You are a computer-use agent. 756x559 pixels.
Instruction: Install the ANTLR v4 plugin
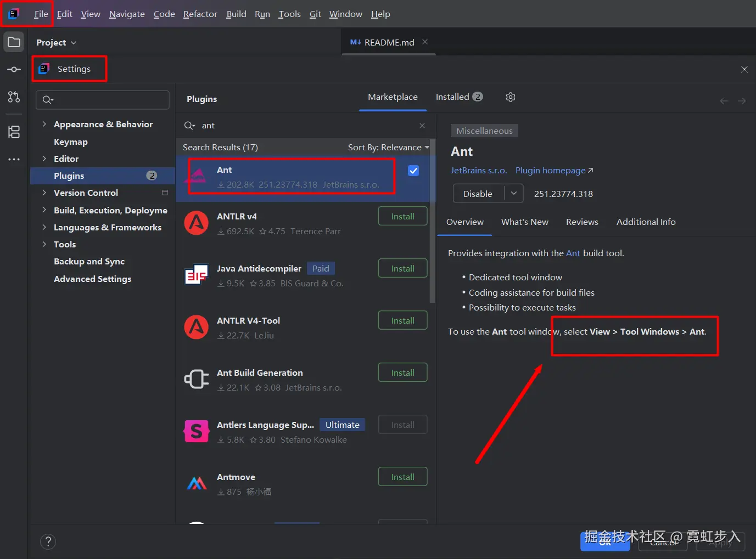point(403,217)
